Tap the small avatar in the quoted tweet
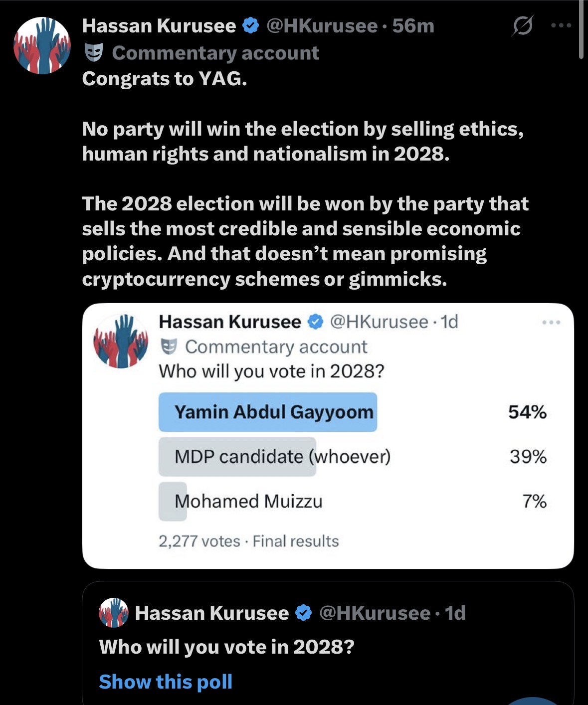The image size is (588, 705). tap(114, 612)
